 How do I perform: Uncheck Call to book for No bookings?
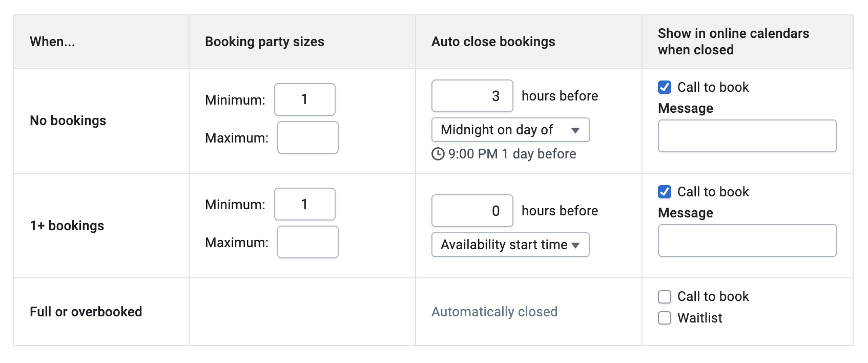[x=665, y=87]
